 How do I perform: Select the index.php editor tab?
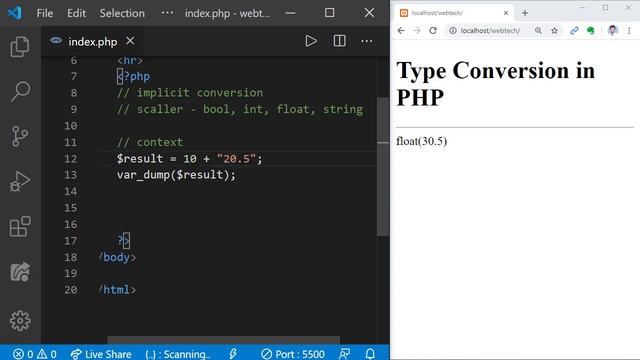(92, 41)
